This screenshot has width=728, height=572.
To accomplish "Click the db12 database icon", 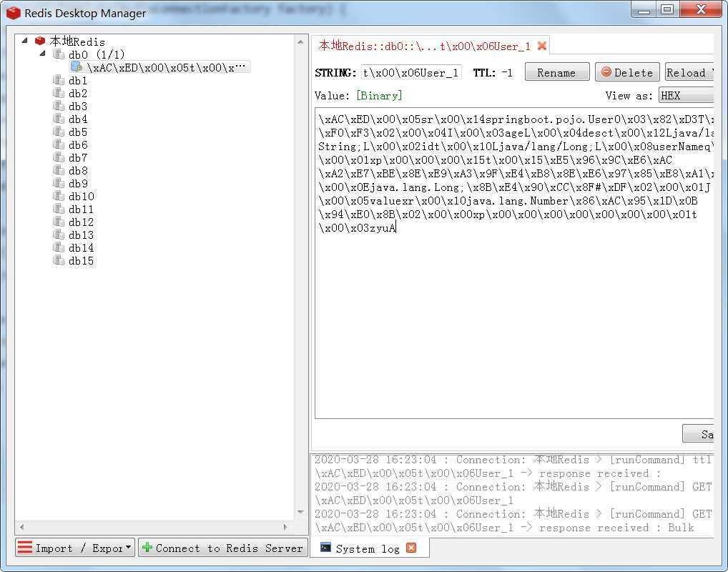I will pyautogui.click(x=59, y=222).
